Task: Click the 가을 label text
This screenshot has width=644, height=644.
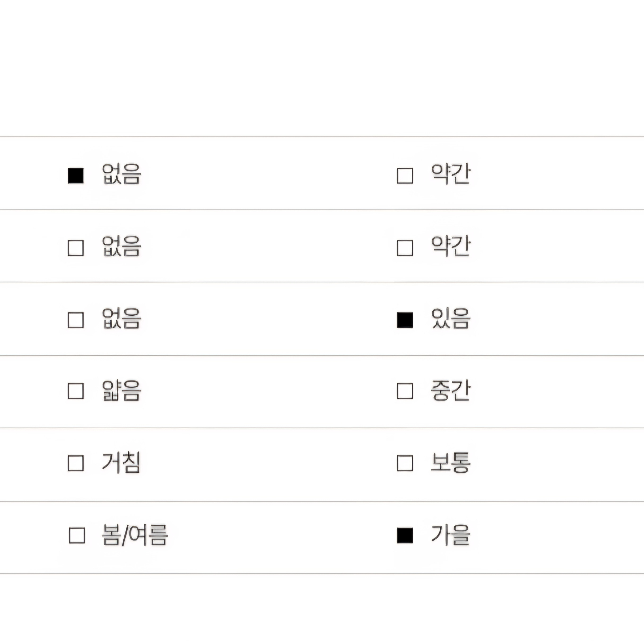Action: pos(451,535)
